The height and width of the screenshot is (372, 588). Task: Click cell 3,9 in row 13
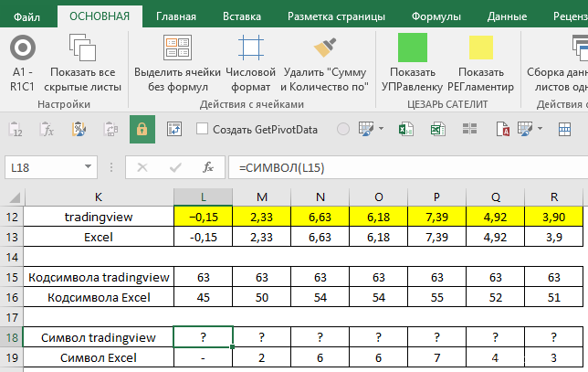pyautogui.click(x=554, y=237)
